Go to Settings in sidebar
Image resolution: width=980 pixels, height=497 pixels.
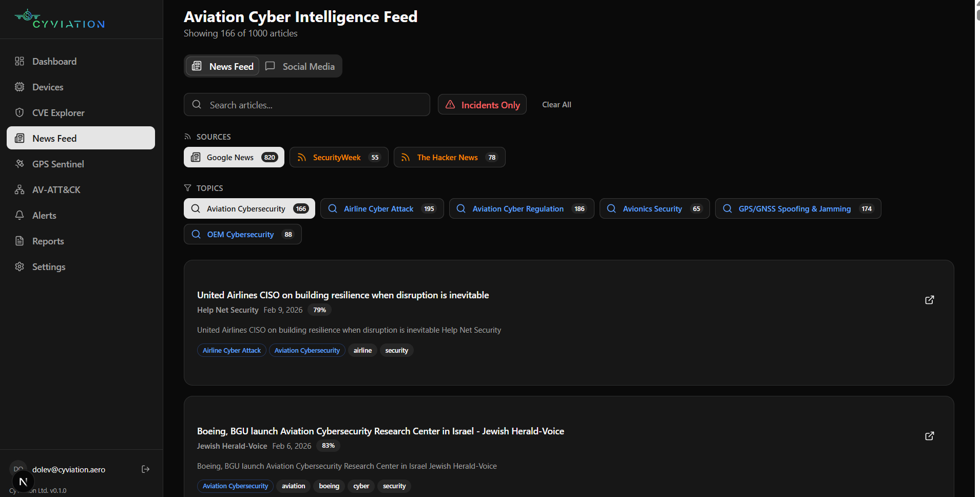coord(81,266)
